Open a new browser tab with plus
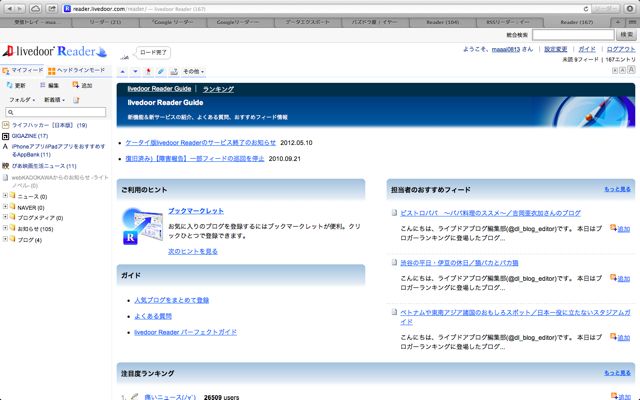Image resolution: width=640 pixels, height=400 pixels. pyautogui.click(x=618, y=22)
